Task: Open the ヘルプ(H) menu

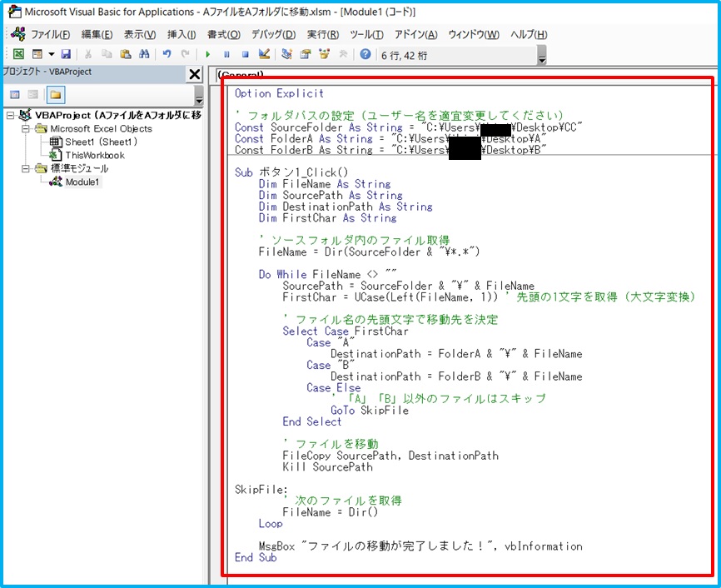Action: [x=529, y=34]
